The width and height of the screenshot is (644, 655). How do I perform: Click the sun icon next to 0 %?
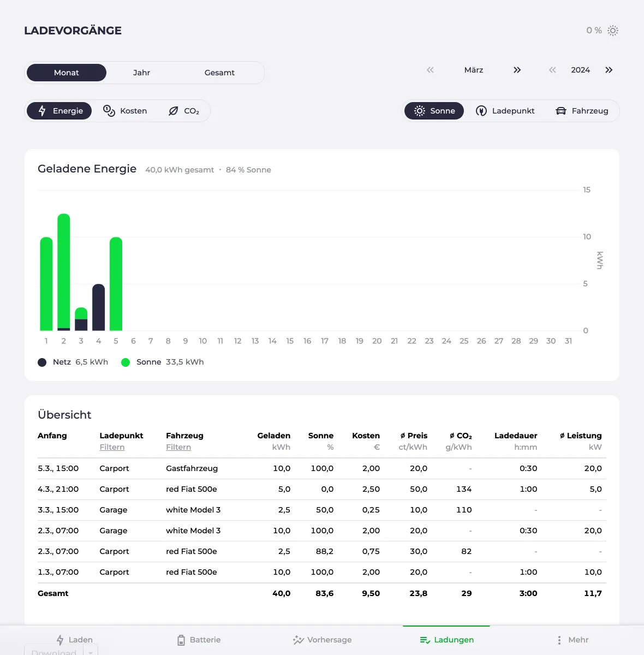point(613,31)
